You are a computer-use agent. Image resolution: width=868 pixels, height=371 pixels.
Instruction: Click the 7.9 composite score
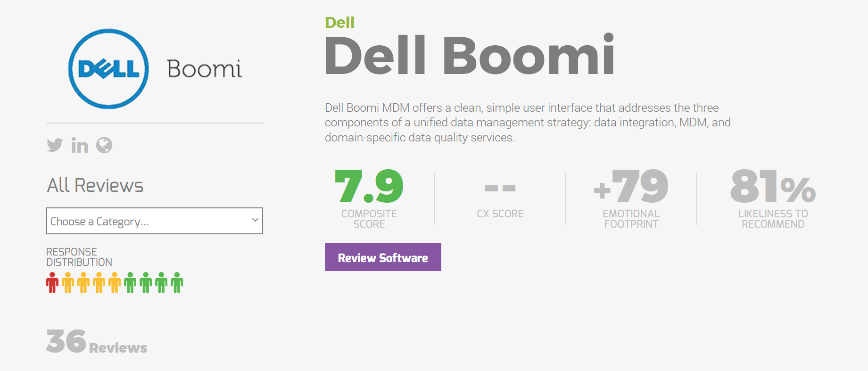point(369,187)
